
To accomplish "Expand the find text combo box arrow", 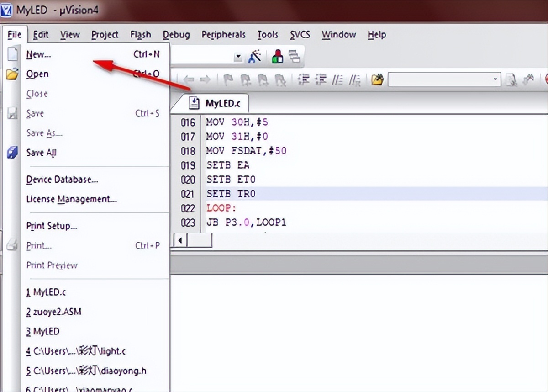I will tap(496, 80).
